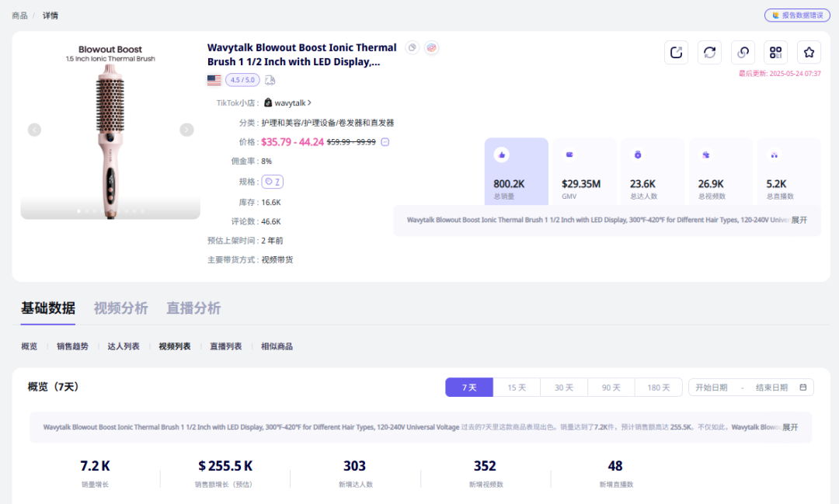Click the 7.2 K 销量增长 value
This screenshot has width=839, height=504.
tap(96, 466)
